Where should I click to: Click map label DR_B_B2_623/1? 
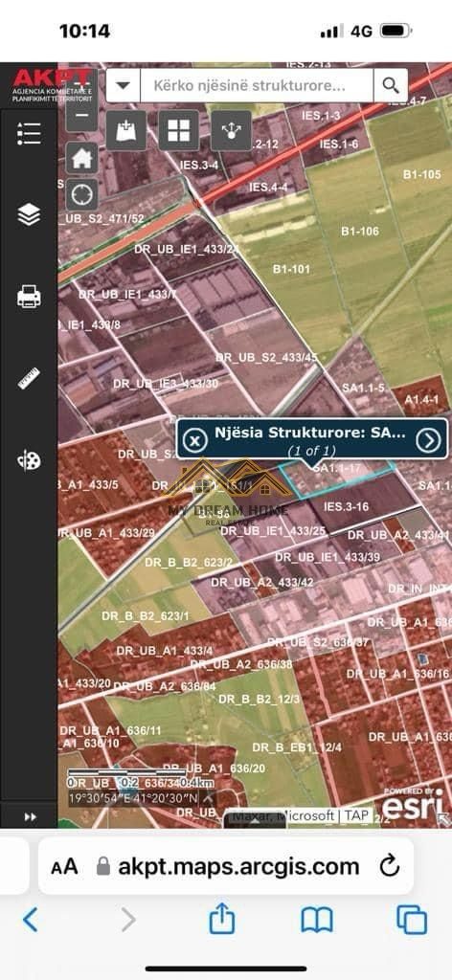tap(146, 615)
